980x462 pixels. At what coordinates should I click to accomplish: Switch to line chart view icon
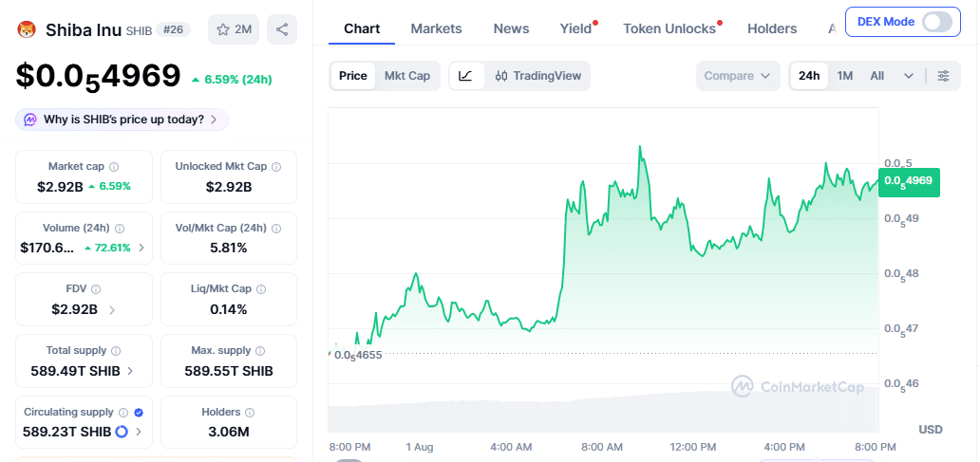point(465,76)
